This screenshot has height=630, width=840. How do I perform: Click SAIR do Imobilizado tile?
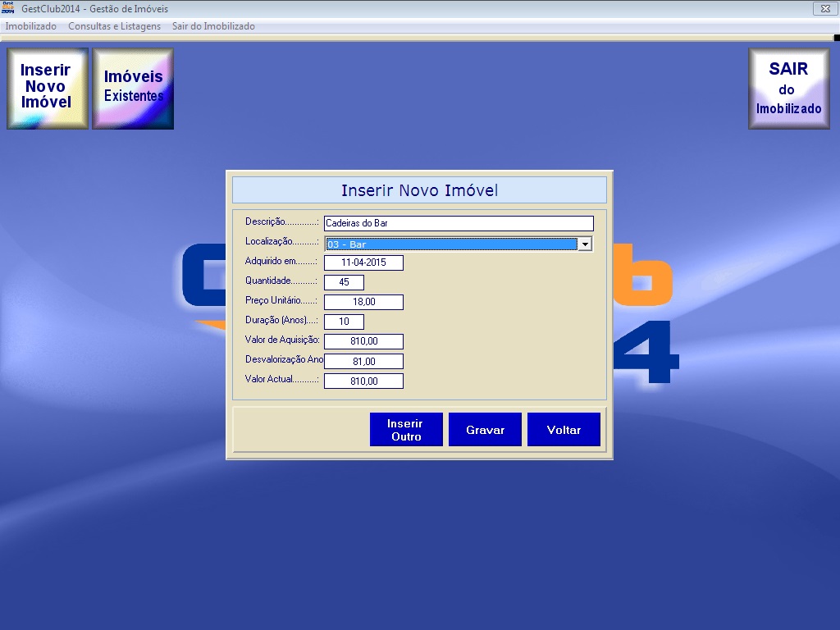[788, 88]
